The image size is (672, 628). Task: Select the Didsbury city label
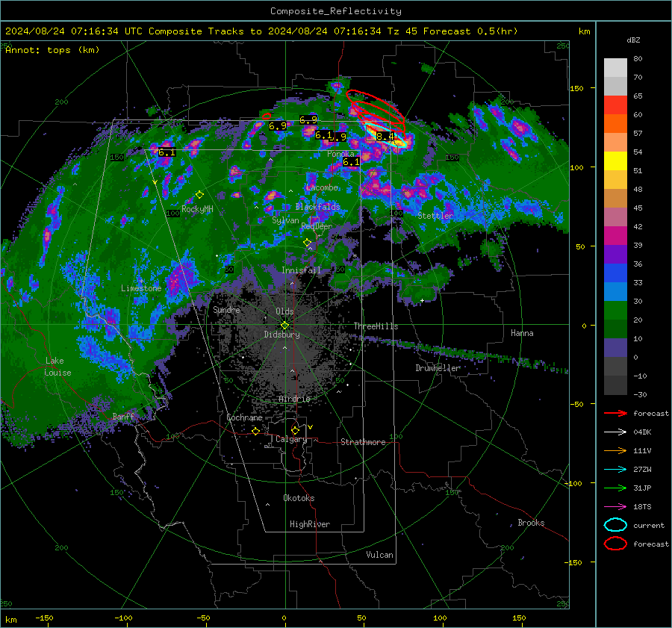coord(281,335)
